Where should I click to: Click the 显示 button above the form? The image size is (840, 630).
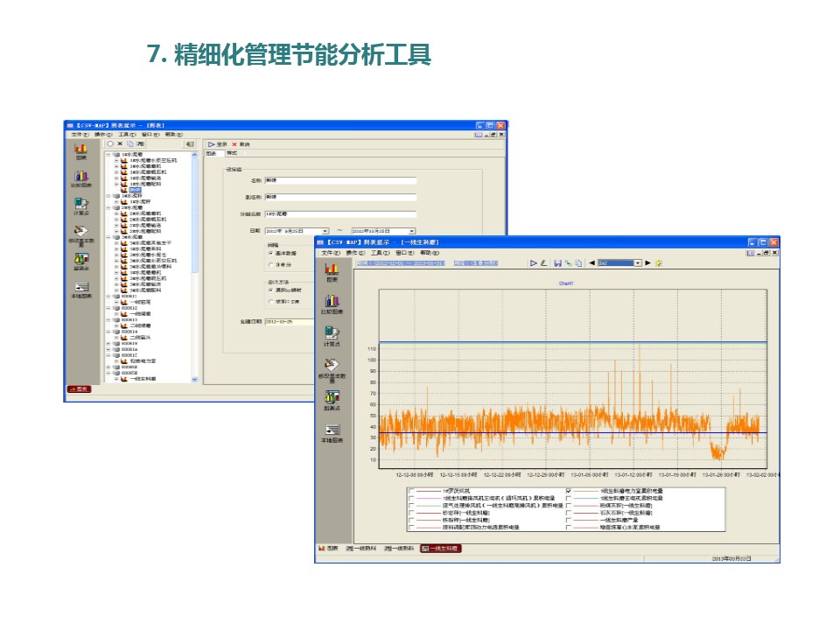coord(218,143)
